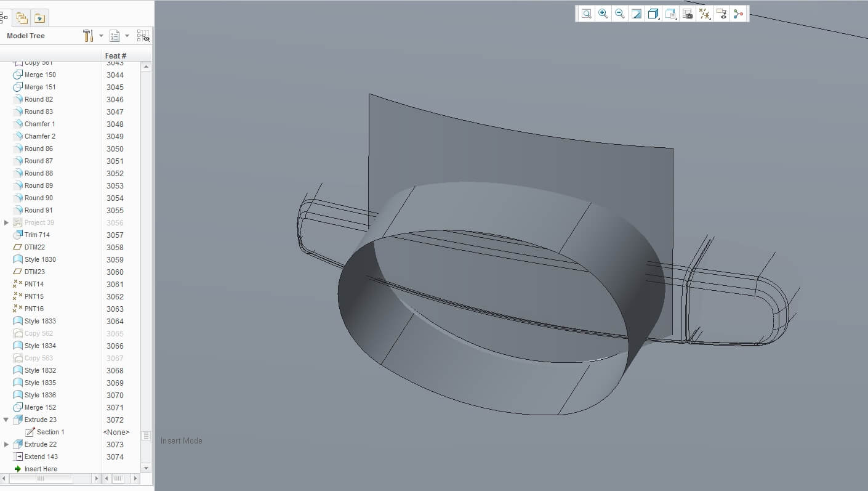Click the Zoom In magnifier icon
Image resolution: width=868 pixels, height=491 pixels.
[x=603, y=14]
